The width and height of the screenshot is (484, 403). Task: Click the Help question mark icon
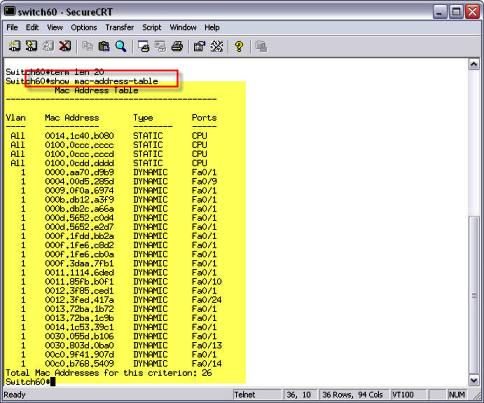[x=239, y=46]
